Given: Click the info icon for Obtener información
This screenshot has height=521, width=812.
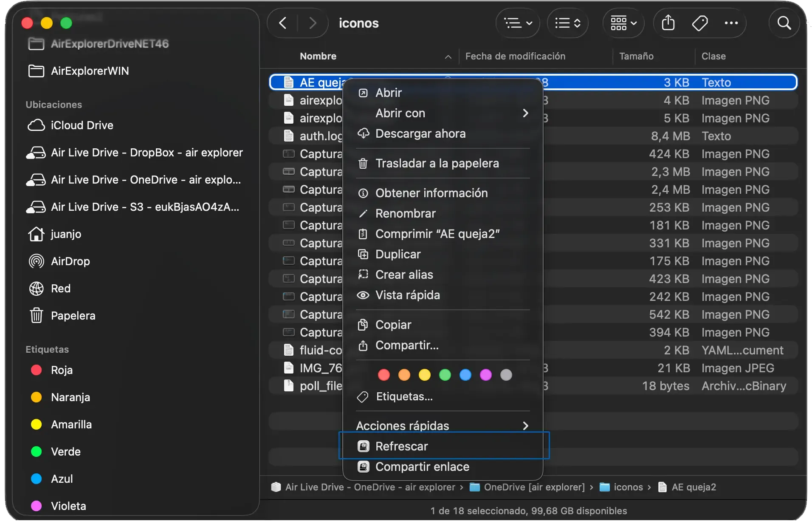Looking at the screenshot, I should tap(363, 193).
